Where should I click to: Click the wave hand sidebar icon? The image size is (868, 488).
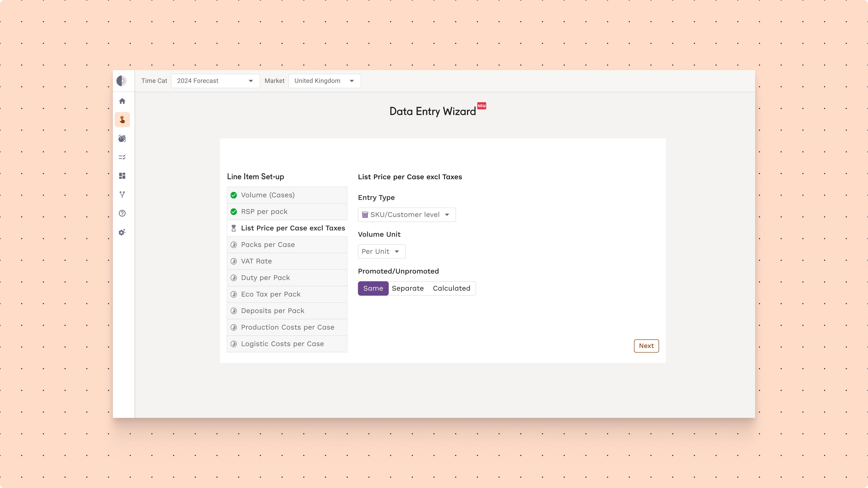122,138
